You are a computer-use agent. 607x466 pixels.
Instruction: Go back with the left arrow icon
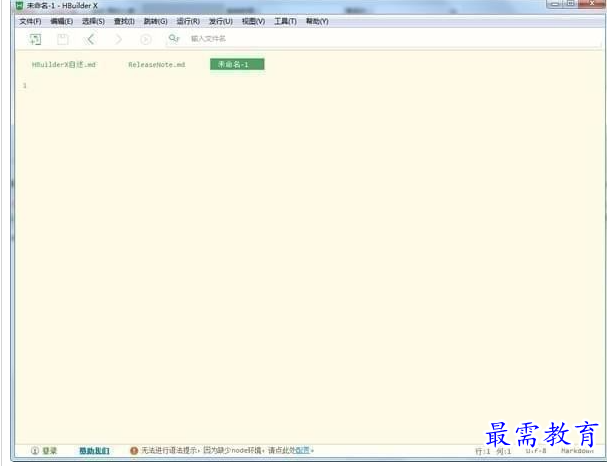pyautogui.click(x=90, y=39)
